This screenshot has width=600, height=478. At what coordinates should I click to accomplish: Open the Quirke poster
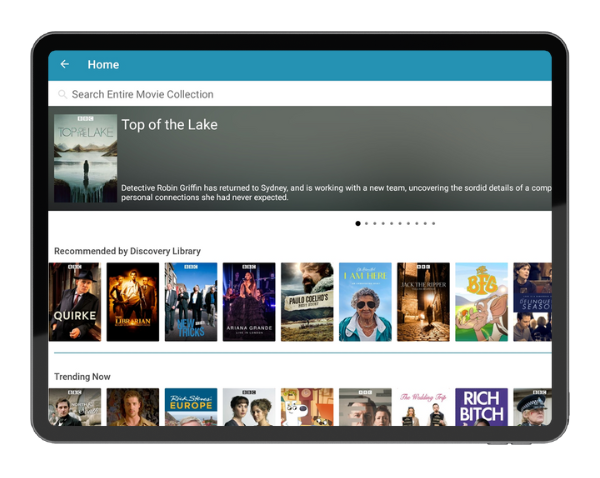coord(75,302)
